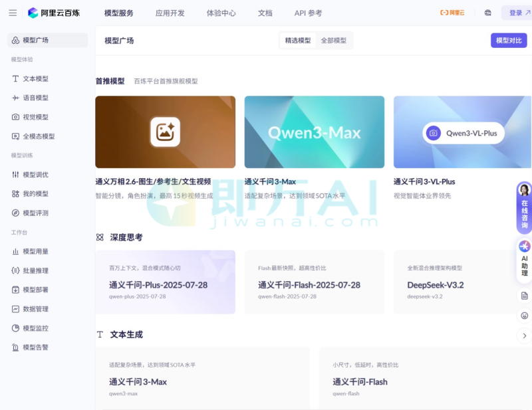Collapse floating toolbar with the right chevron
The image size is (532, 410).
click(524, 336)
